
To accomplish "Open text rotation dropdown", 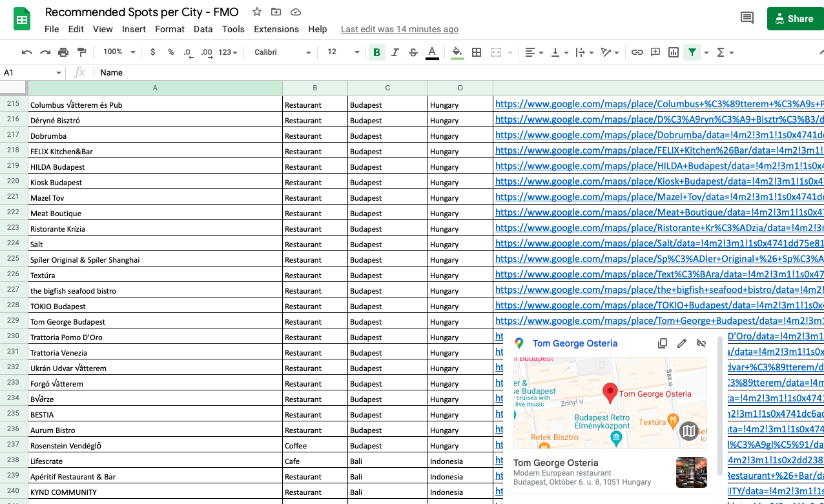I will point(610,52).
